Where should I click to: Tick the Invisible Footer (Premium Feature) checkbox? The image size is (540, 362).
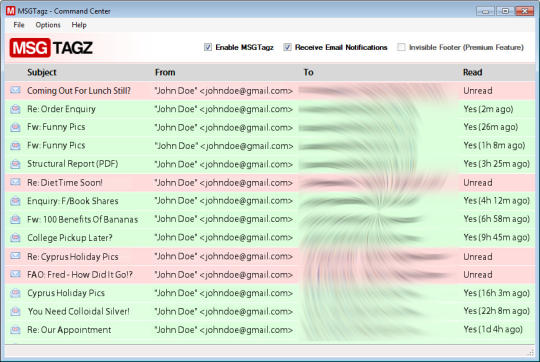pyautogui.click(x=401, y=47)
